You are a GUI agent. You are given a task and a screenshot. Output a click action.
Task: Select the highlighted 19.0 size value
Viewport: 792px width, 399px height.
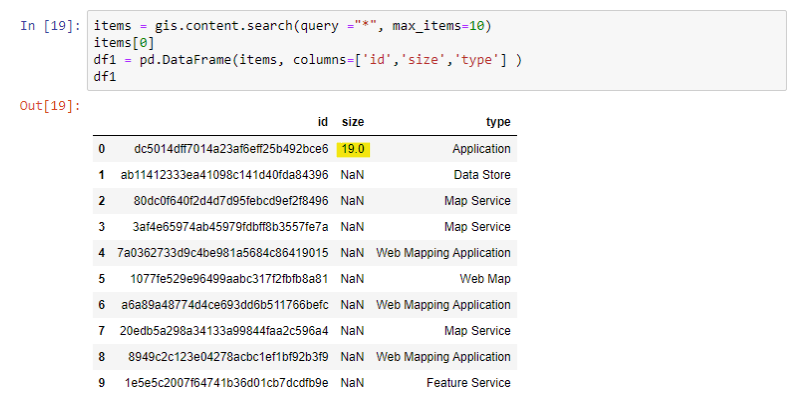(353, 149)
